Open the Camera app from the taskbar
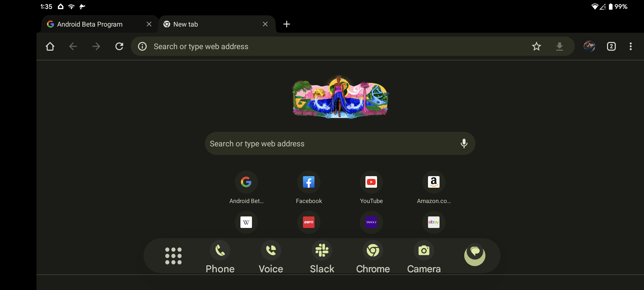The height and width of the screenshot is (290, 644). coord(423,250)
